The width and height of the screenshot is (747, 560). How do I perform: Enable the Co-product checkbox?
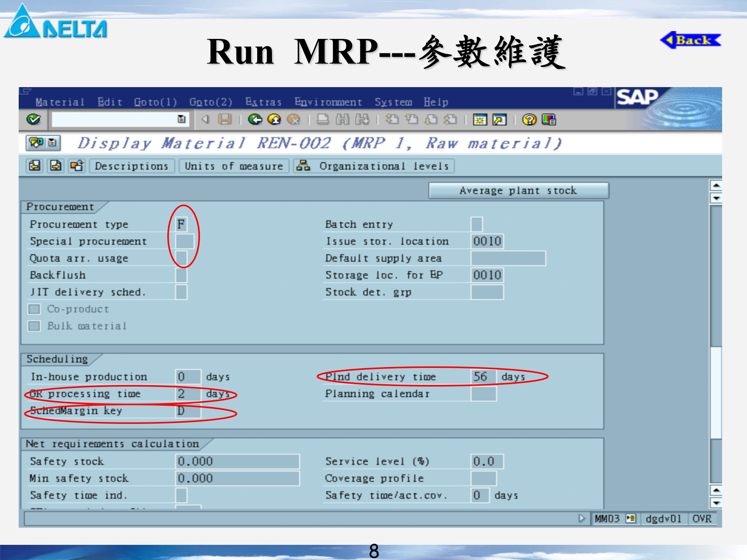point(34,309)
